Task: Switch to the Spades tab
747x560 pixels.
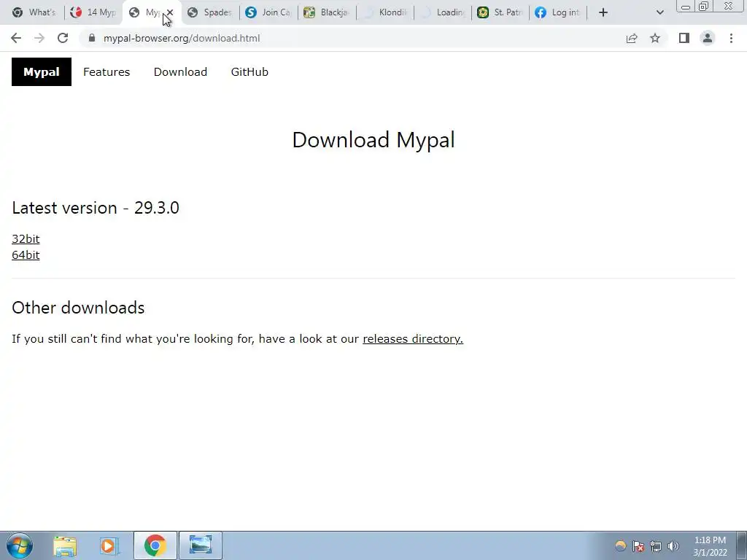Action: [x=209, y=12]
